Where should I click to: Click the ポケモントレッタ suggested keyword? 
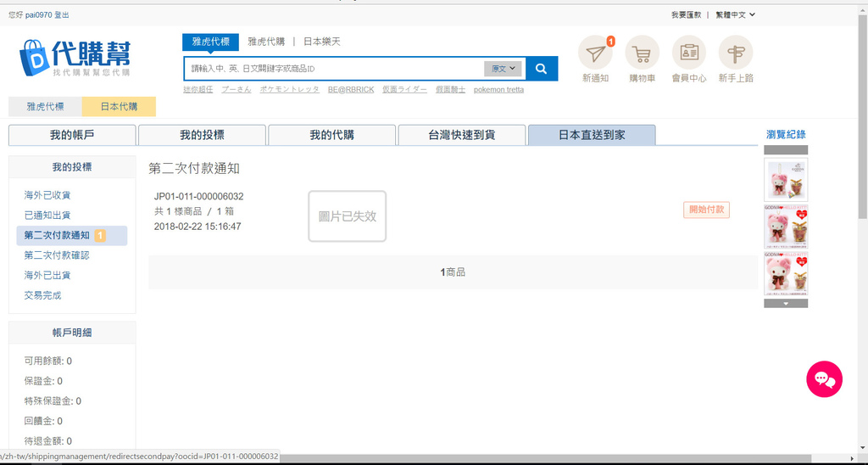tap(290, 90)
